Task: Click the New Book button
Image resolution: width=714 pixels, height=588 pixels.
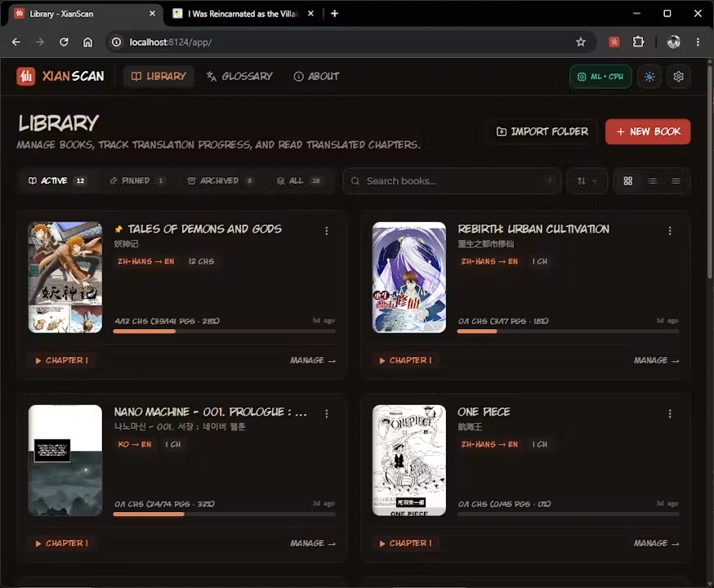Action: (x=648, y=131)
